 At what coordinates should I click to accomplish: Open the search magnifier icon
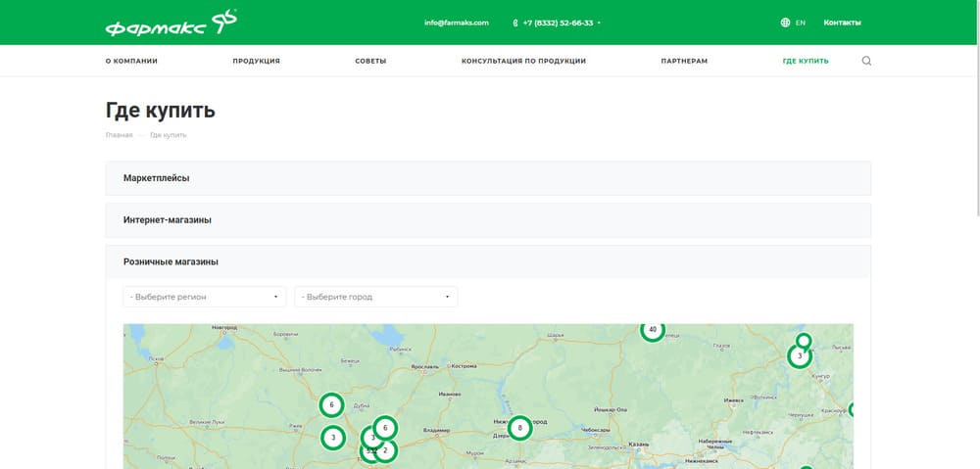coord(866,61)
